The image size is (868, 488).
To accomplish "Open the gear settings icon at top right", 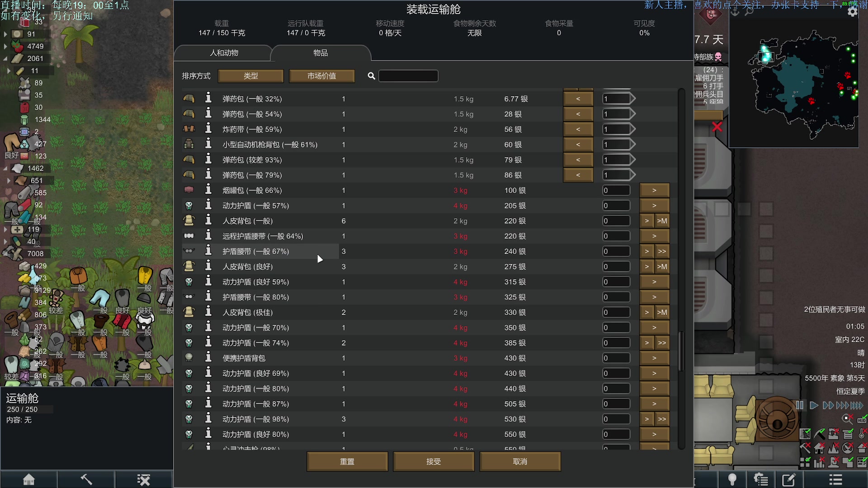I will pos(853,12).
